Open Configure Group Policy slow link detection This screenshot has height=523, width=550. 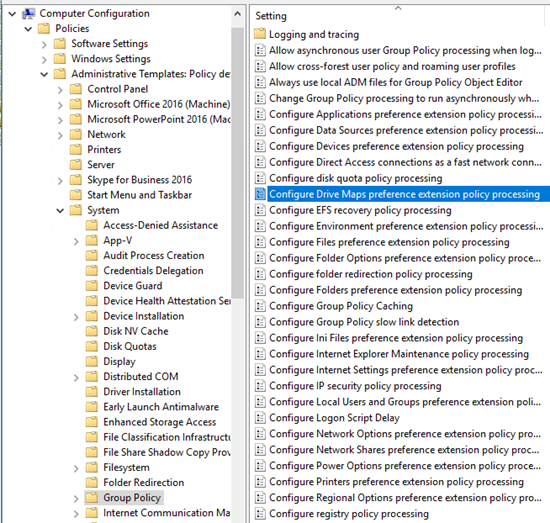(364, 322)
